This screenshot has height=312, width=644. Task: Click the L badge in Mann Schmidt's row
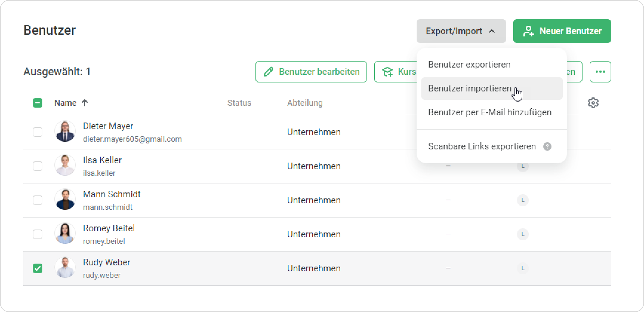(x=523, y=200)
